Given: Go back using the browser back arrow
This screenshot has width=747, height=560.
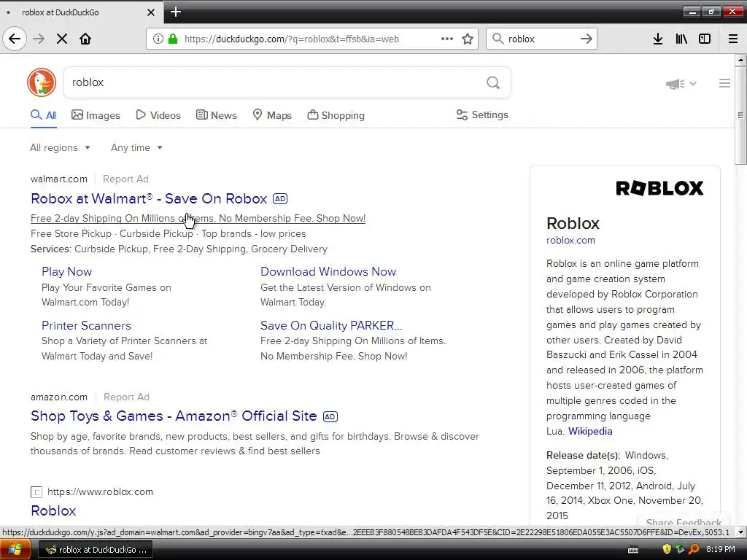Looking at the screenshot, I should coord(15,39).
